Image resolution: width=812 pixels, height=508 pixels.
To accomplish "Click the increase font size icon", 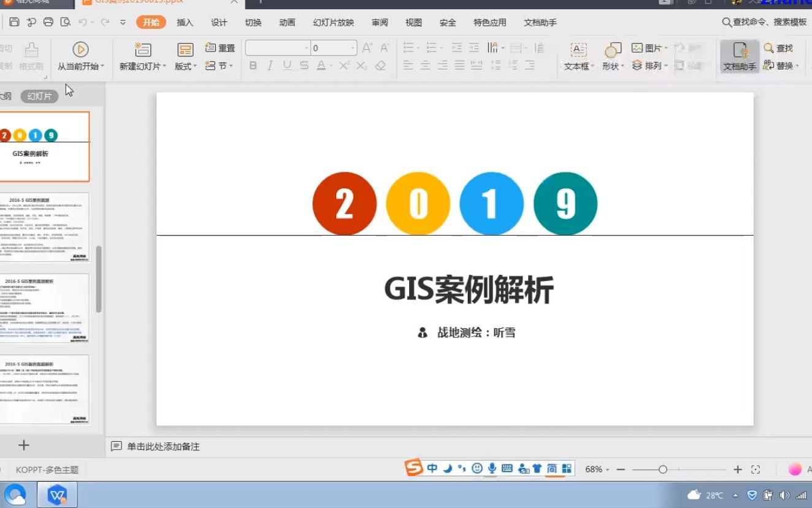I will [x=367, y=48].
